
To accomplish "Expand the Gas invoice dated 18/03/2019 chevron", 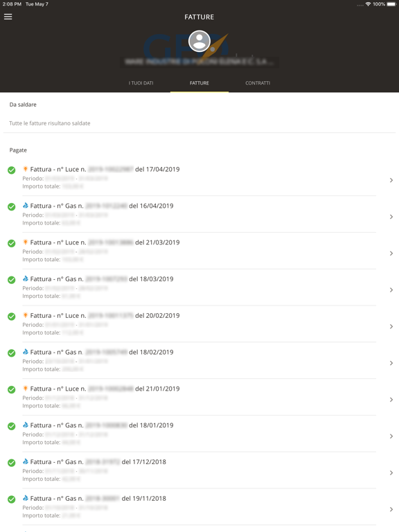I will [x=391, y=290].
